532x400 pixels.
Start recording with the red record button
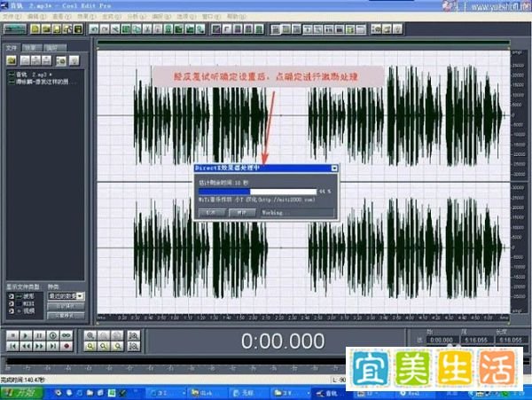click(66, 346)
